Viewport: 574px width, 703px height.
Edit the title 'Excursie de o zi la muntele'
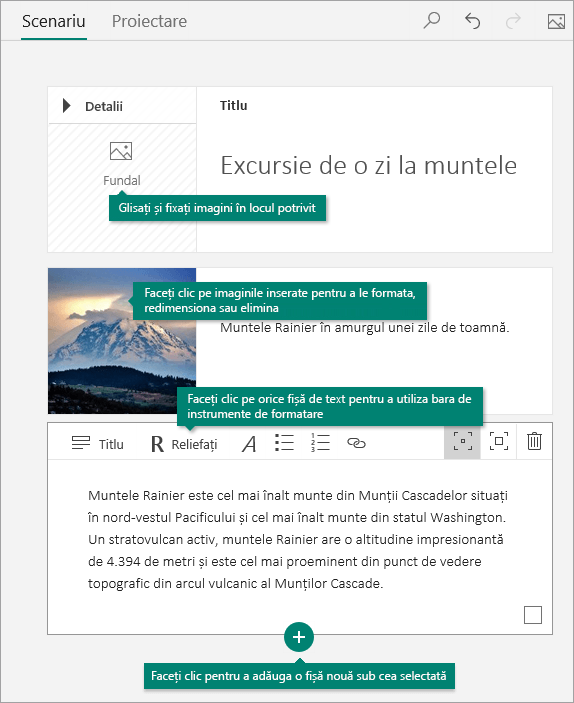coord(369,165)
